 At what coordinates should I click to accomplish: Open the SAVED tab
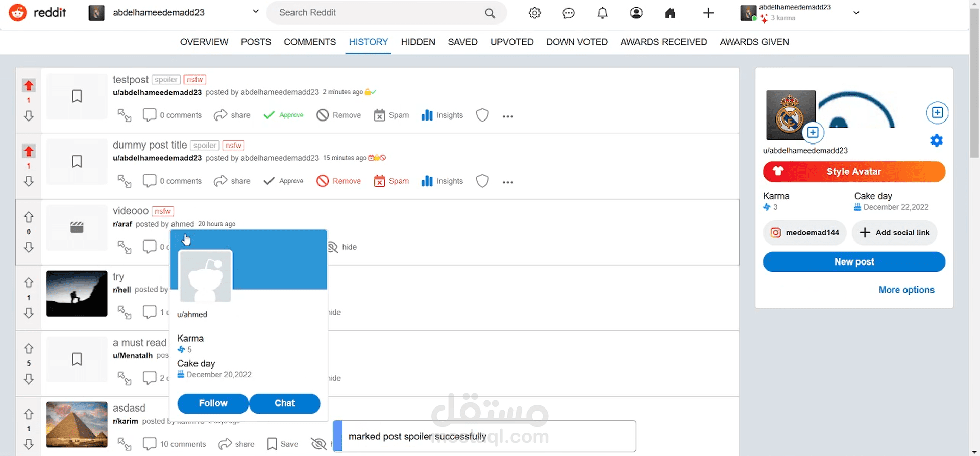pos(463,42)
